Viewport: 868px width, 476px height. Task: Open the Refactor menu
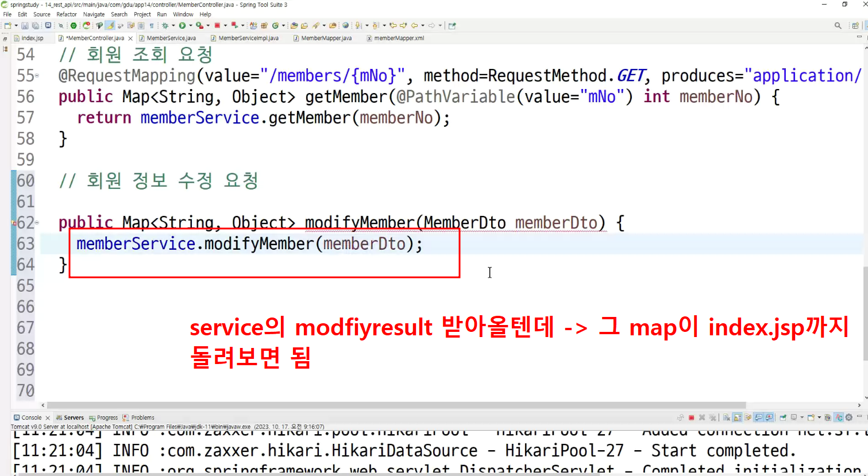67,14
